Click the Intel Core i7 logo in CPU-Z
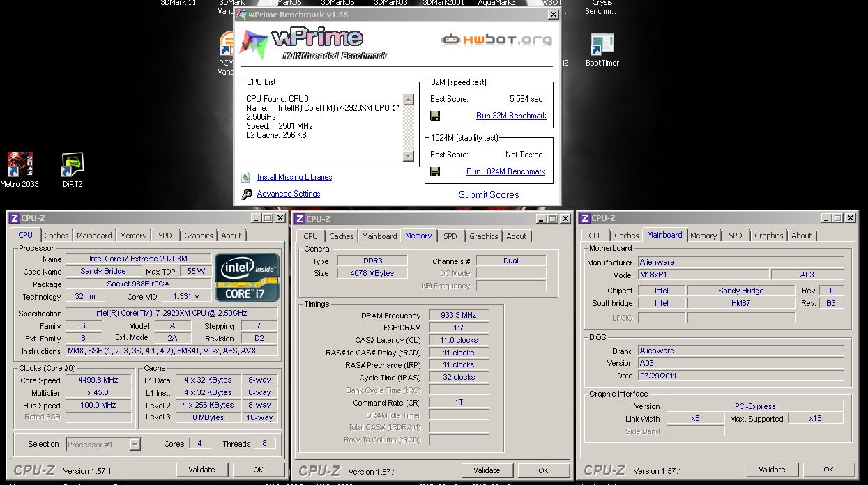 click(248, 277)
